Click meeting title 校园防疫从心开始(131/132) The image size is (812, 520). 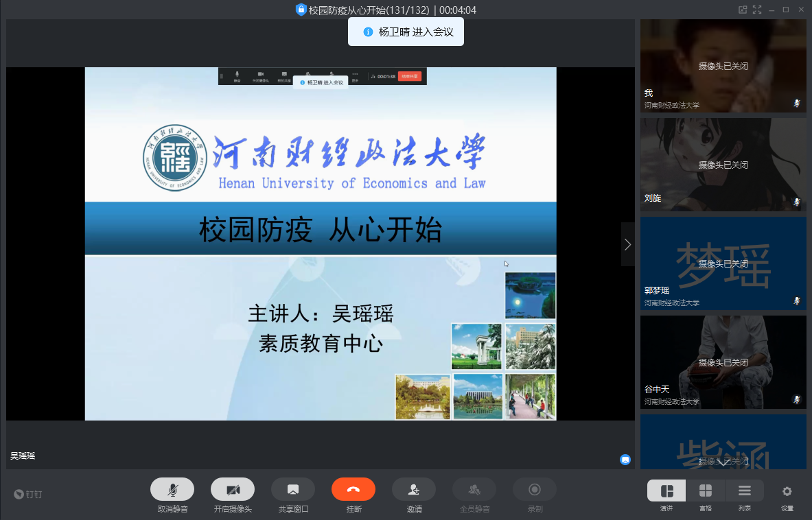[x=369, y=10]
